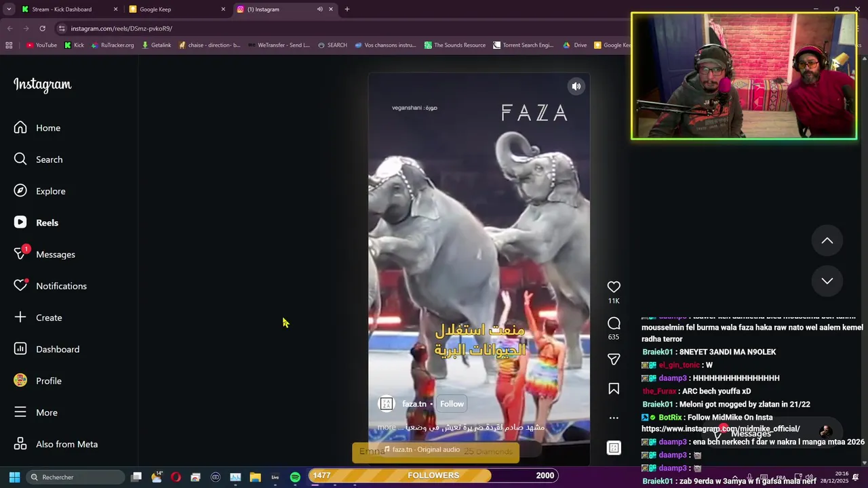Image resolution: width=868 pixels, height=488 pixels.
Task: Expand the reel caption with 'more'
Action: coord(387,428)
